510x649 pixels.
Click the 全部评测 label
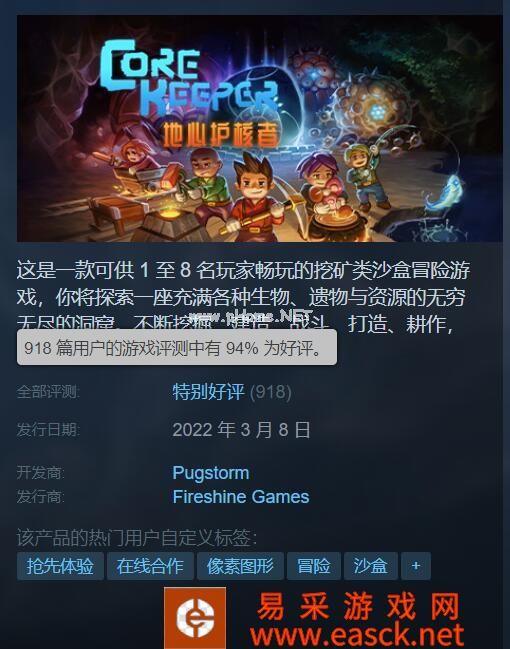(x=48, y=392)
